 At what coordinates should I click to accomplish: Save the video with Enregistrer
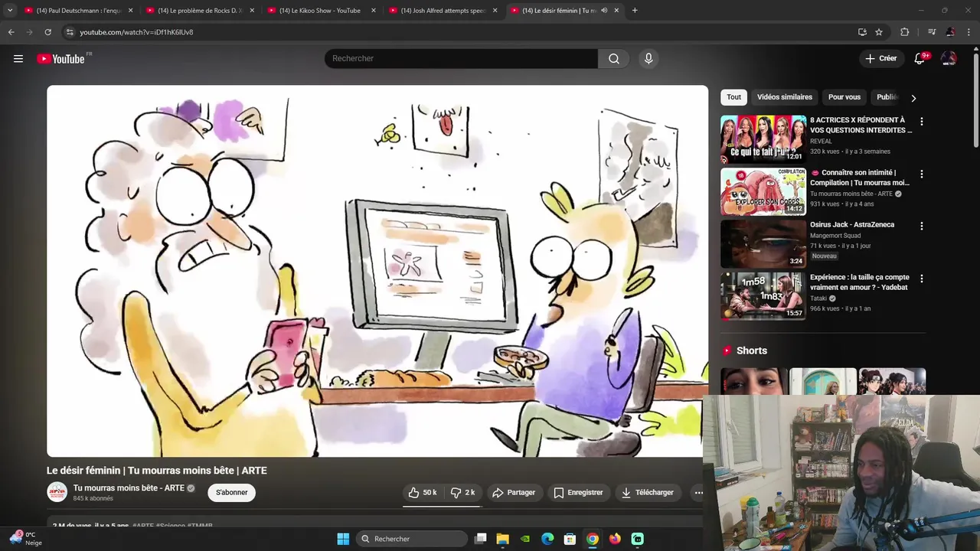[579, 493]
